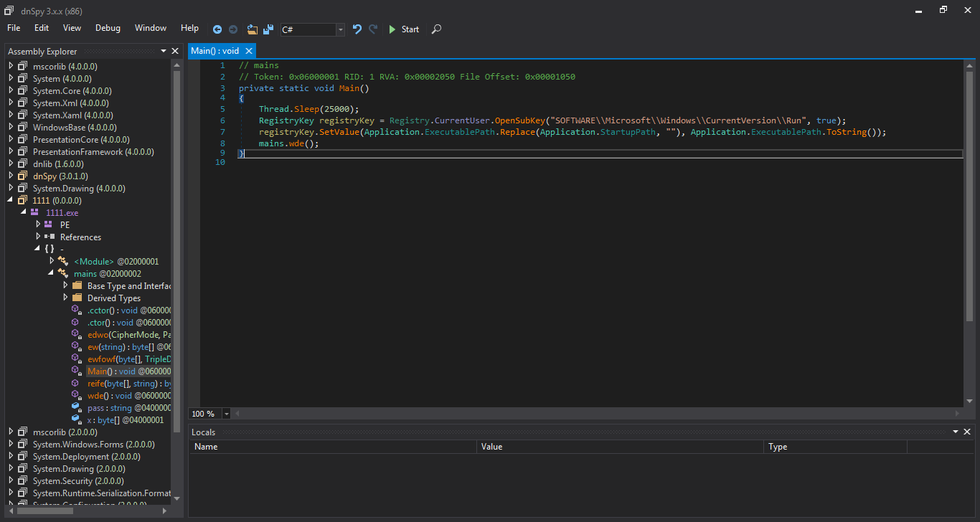Expand the PE node under 1111.exe

point(39,224)
